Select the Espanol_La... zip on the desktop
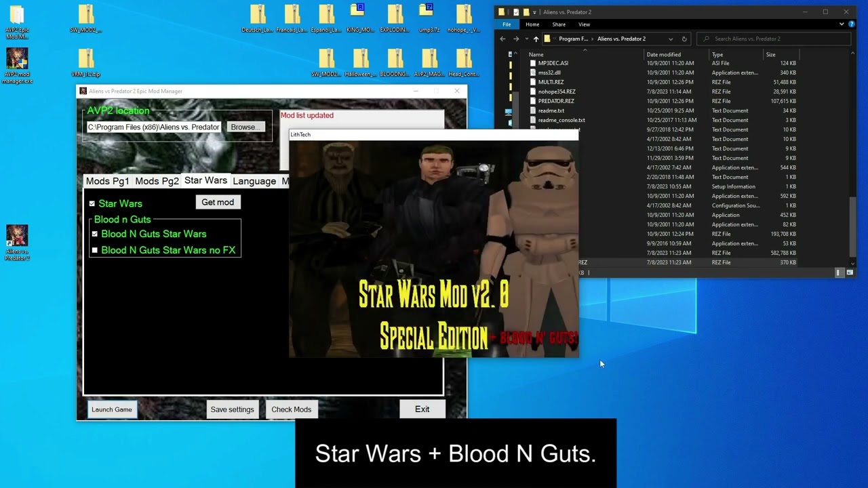 pyautogui.click(x=327, y=18)
